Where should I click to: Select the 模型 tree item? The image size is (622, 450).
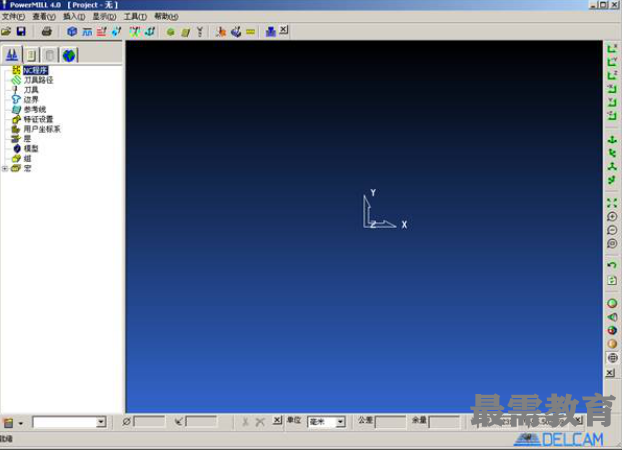pos(31,148)
